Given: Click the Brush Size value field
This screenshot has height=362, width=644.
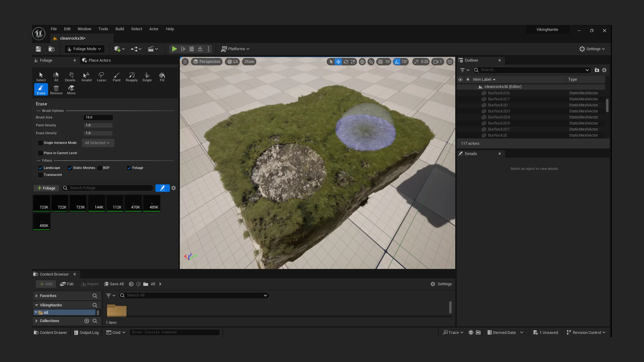Looking at the screenshot, I should 98,117.
